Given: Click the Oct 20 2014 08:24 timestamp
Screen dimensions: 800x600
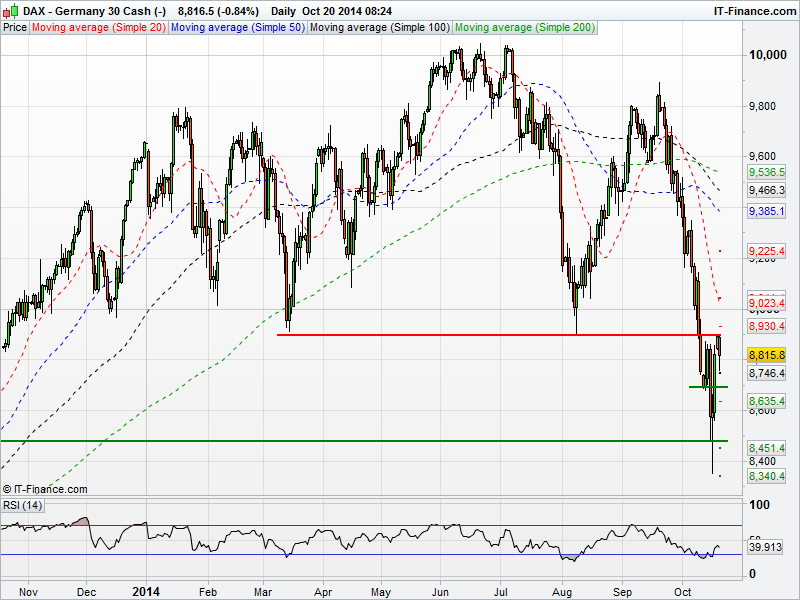Looking at the screenshot, I should point(347,11).
